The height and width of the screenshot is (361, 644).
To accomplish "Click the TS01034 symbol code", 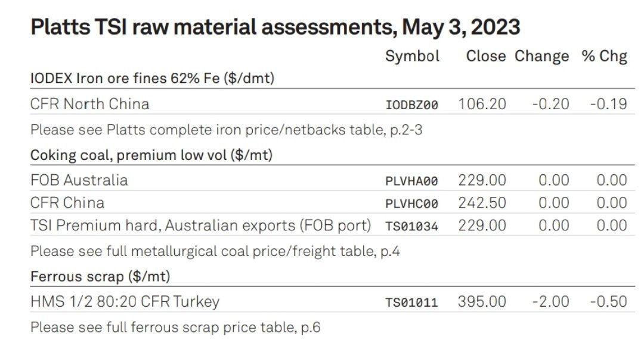I will click(x=411, y=226).
